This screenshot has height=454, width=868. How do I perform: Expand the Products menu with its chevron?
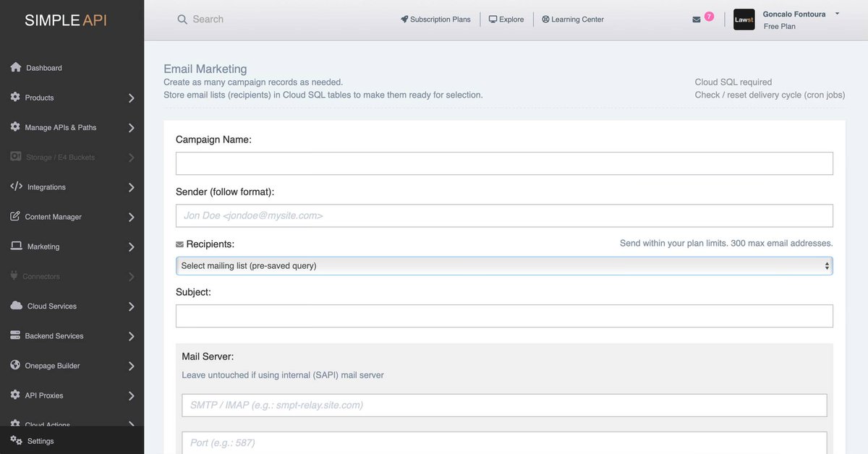[x=130, y=96]
